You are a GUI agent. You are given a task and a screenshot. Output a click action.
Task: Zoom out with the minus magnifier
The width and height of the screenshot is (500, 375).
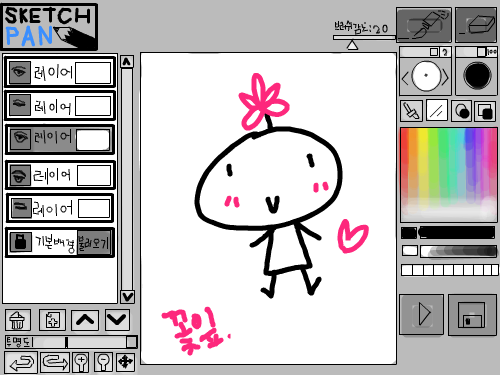tap(103, 362)
